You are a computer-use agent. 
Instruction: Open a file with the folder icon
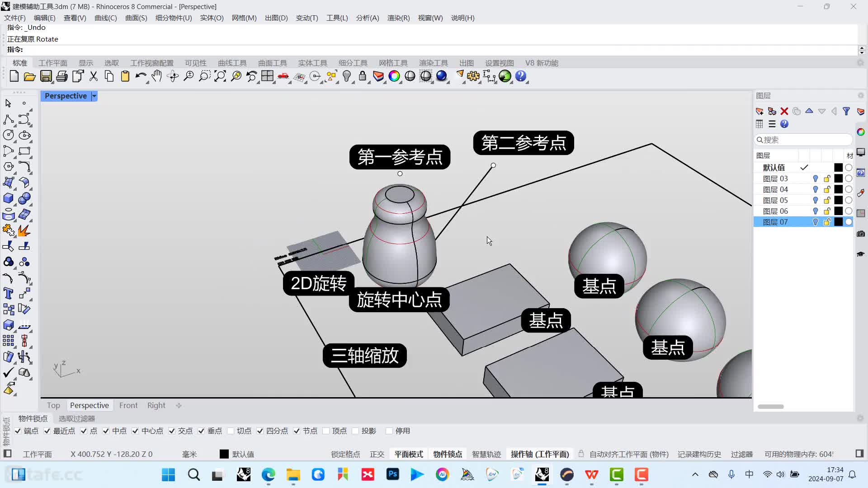(x=30, y=76)
